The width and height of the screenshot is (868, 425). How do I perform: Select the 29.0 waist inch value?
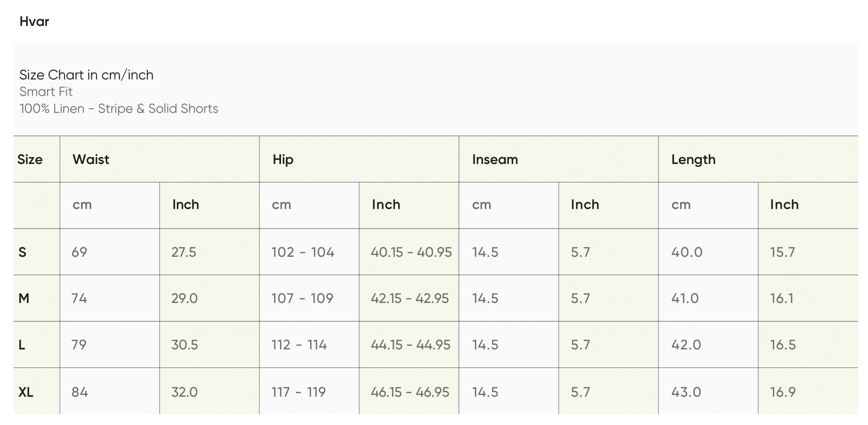pyautogui.click(x=185, y=299)
